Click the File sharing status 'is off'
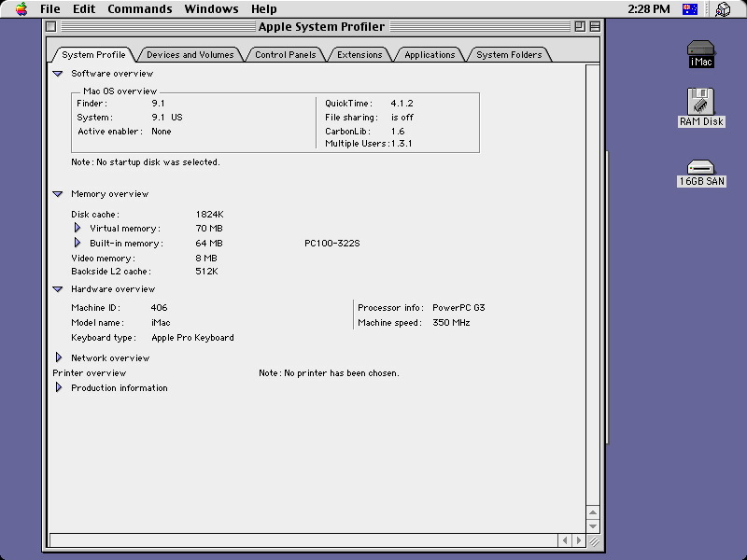Screen dimensions: 747x560 [402, 118]
